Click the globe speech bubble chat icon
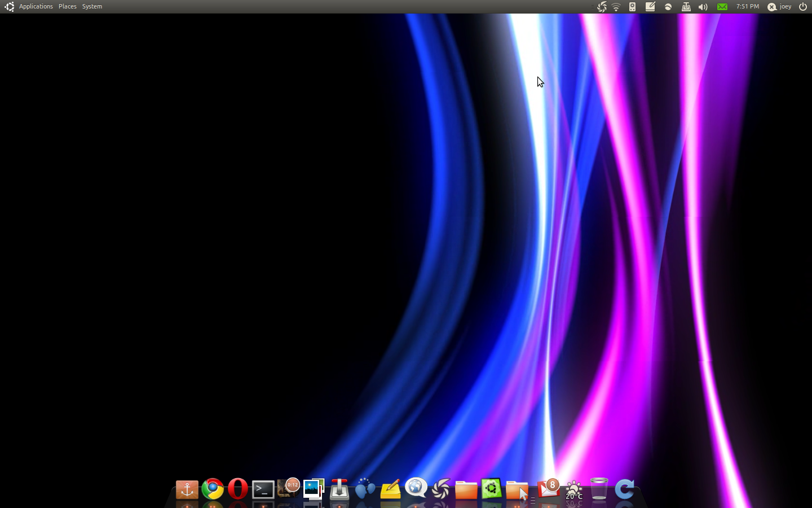Screen dimensions: 812x508 416,488
